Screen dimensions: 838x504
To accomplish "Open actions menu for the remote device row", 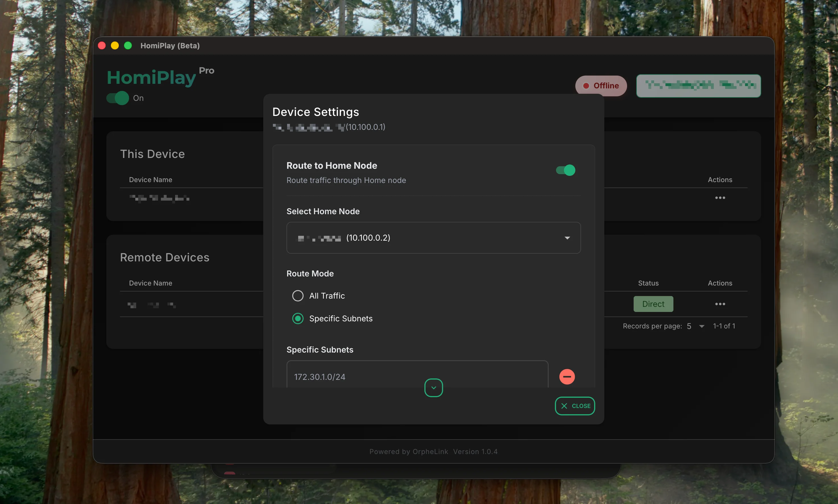I will coord(720,304).
